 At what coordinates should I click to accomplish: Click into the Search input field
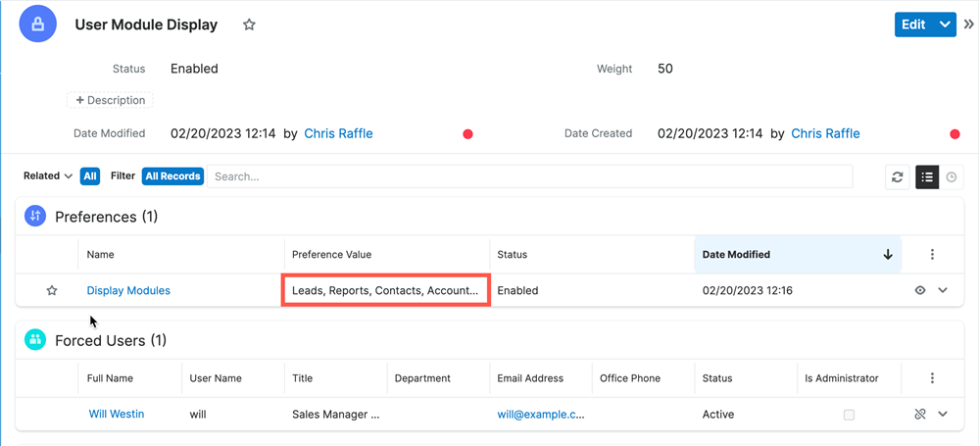tap(529, 176)
